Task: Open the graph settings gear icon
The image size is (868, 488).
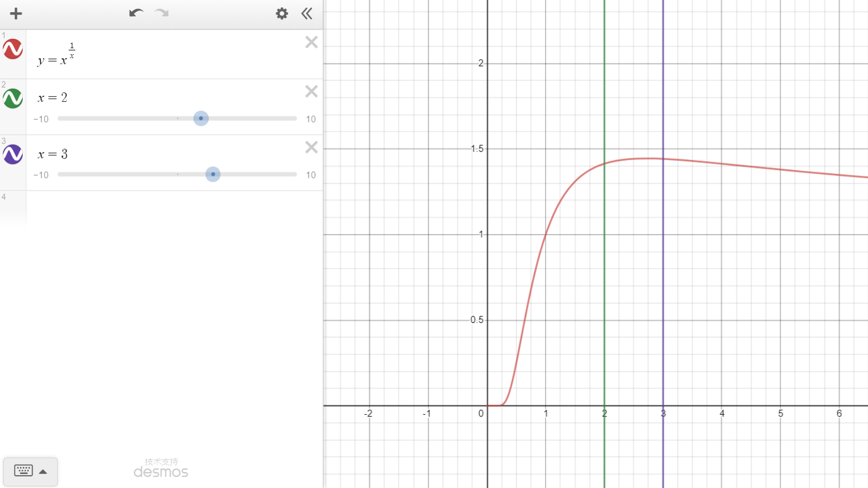Action: click(282, 14)
